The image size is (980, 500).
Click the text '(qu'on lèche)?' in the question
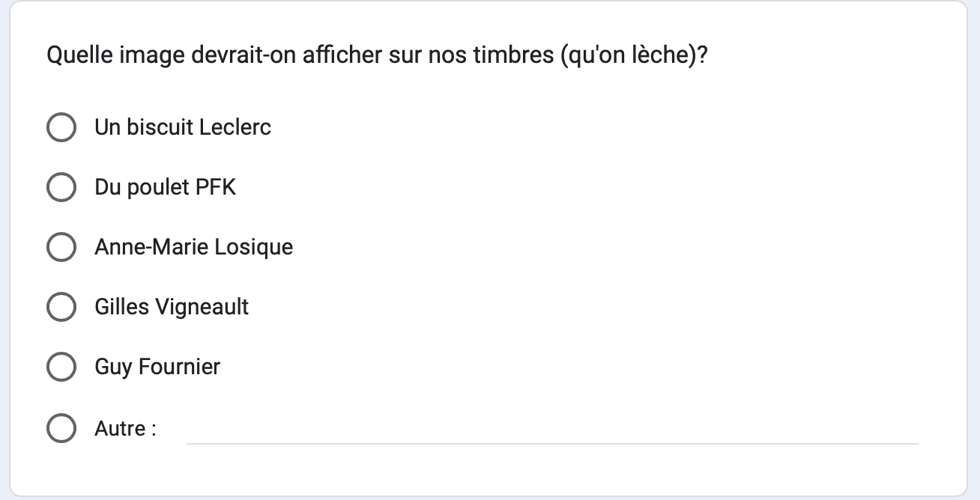point(634,57)
